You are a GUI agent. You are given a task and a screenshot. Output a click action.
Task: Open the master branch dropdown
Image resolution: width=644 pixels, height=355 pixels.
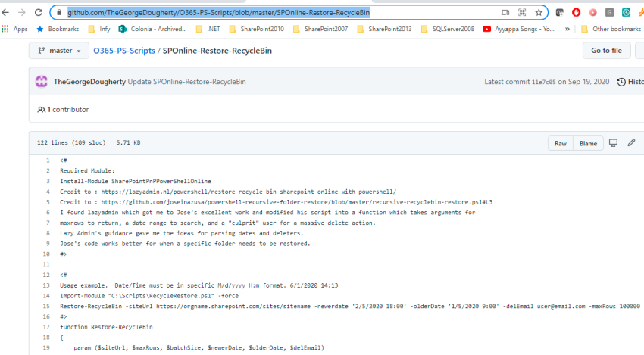click(x=59, y=51)
